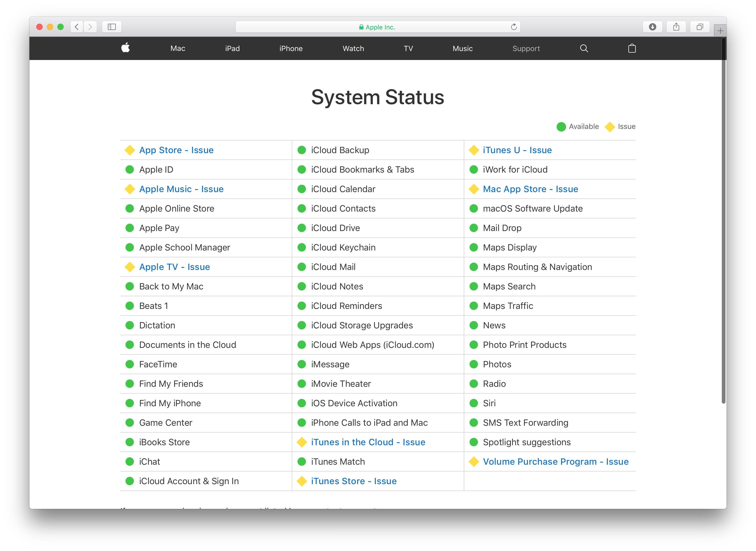Go to the Watch navigation item
This screenshot has width=756, height=551.
pyautogui.click(x=353, y=48)
